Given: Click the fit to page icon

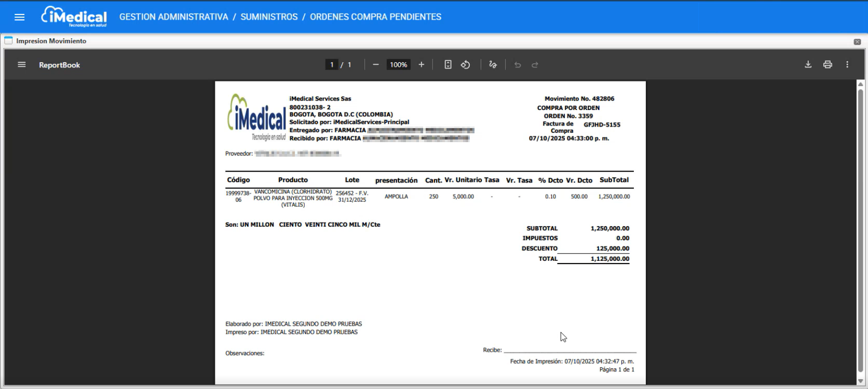Looking at the screenshot, I should tap(448, 65).
